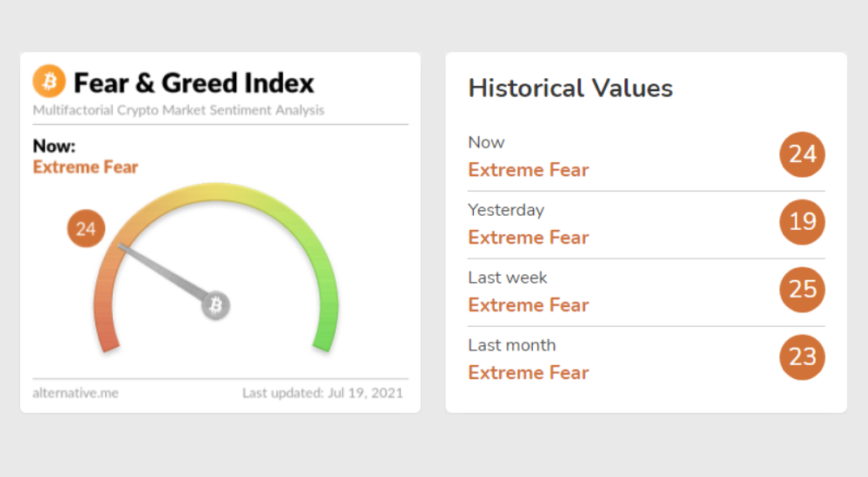Click the orange Bitcoin logo icon
Screen dimensions: 868x477
(x=49, y=82)
